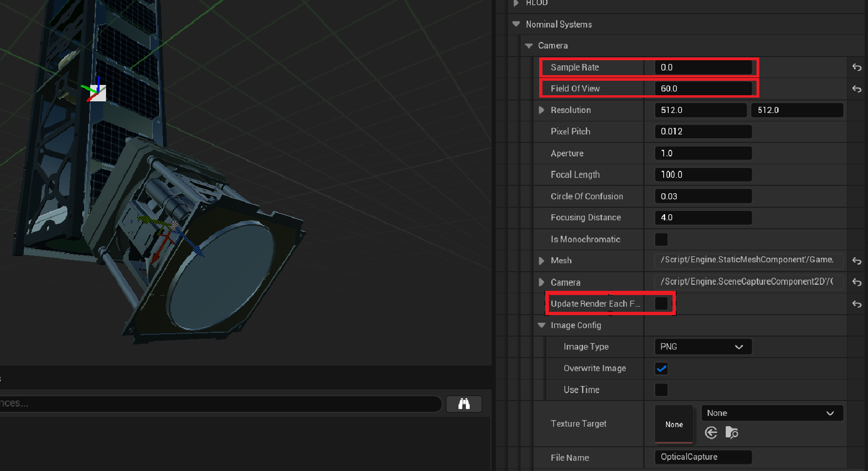Toggle Update Render Each Frame checkbox

pyautogui.click(x=661, y=303)
